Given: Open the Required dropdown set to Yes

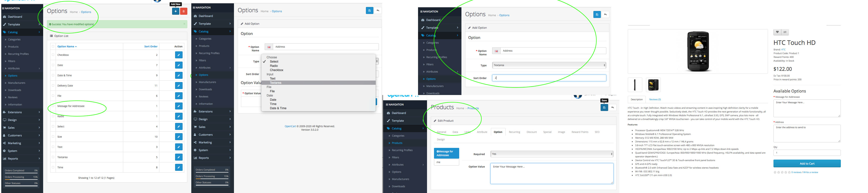Looking at the screenshot, I should click(551, 154).
